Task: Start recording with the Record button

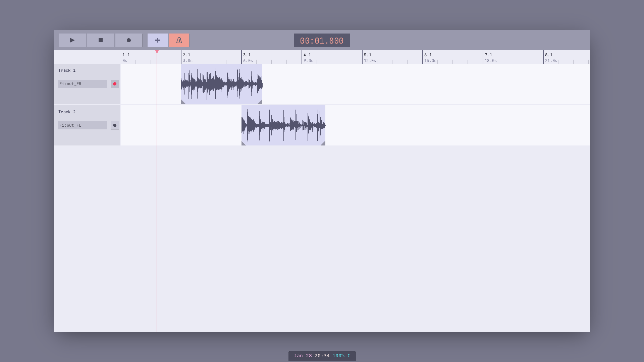Action: click(128, 40)
